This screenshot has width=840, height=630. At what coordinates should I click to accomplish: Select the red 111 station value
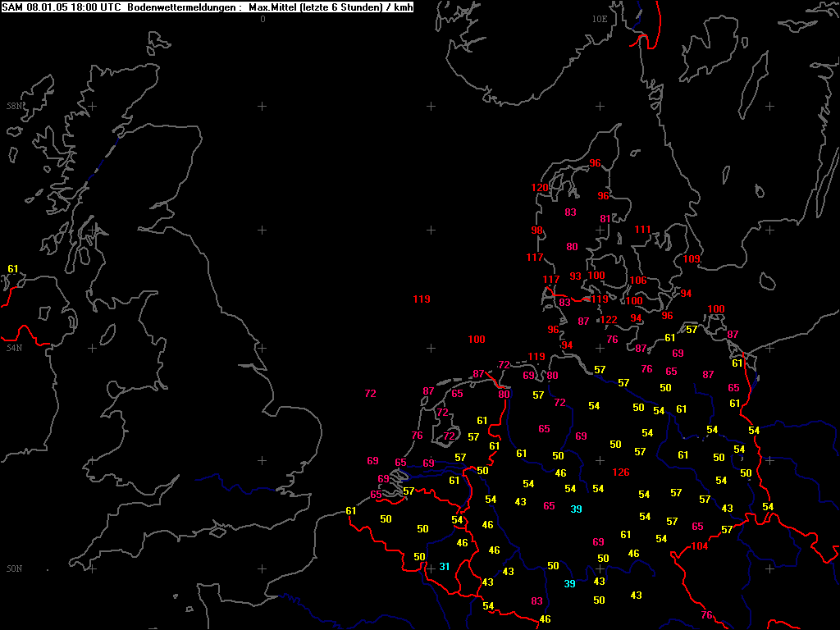click(642, 230)
